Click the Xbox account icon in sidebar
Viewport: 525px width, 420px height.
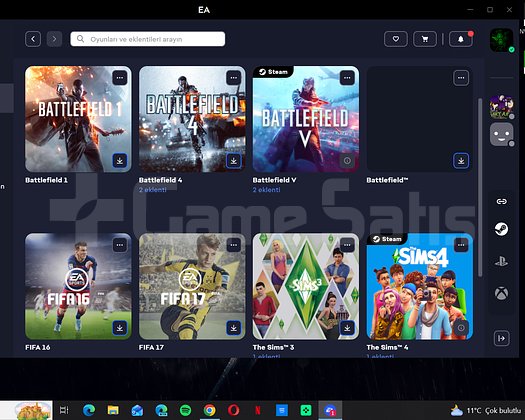501,293
